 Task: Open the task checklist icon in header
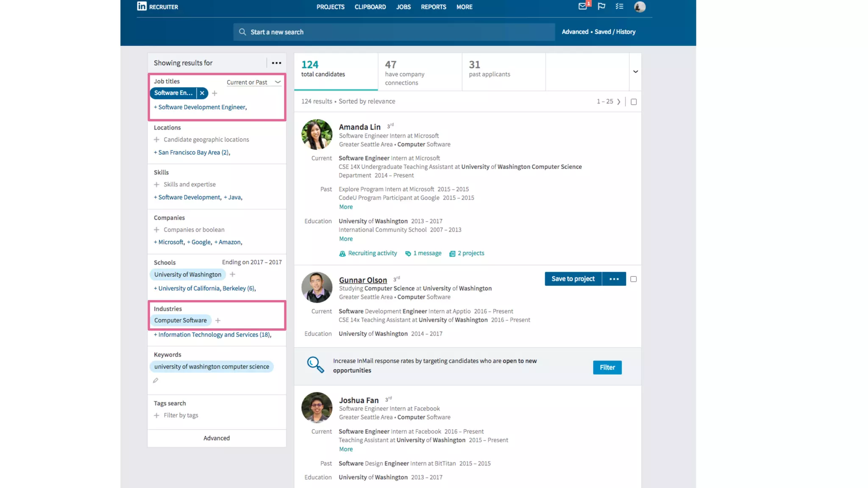tap(619, 6)
